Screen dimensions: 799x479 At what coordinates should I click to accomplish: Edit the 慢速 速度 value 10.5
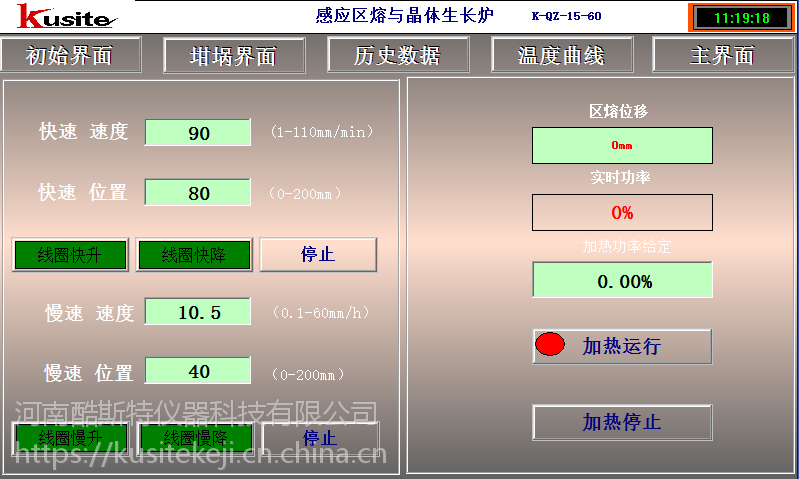coord(198,313)
